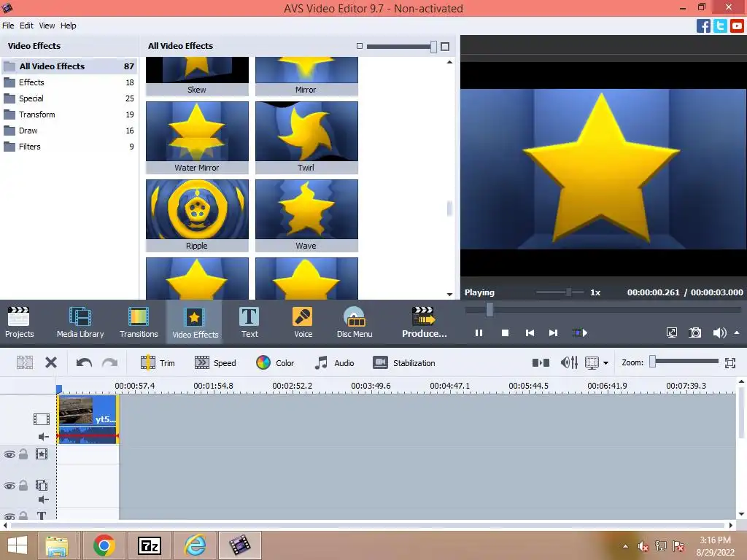
Task: Switch preview to full screen
Action: 672,332
